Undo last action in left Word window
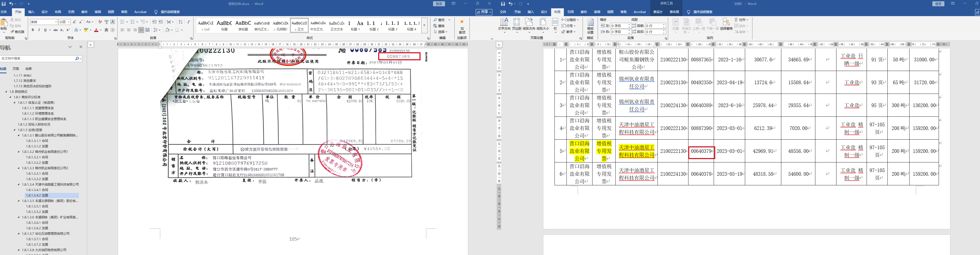980x255 pixels. 11,4
